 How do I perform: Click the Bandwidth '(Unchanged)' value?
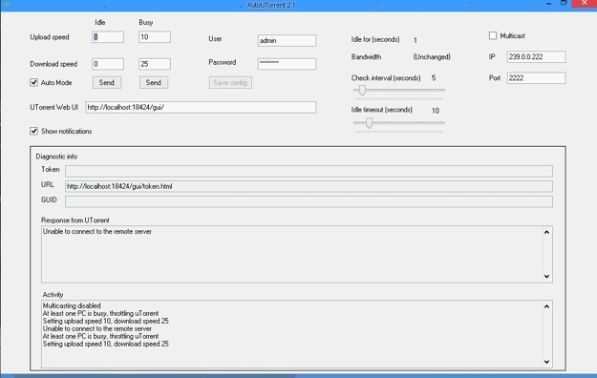[x=432, y=57]
